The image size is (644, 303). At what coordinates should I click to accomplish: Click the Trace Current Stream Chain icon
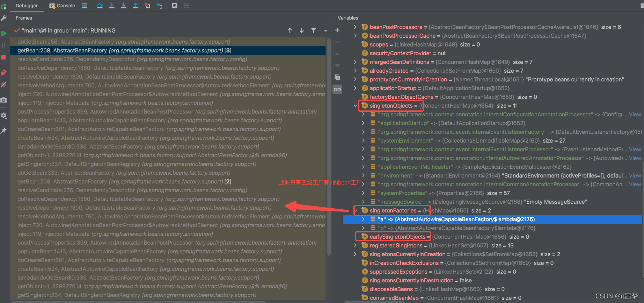point(186,6)
